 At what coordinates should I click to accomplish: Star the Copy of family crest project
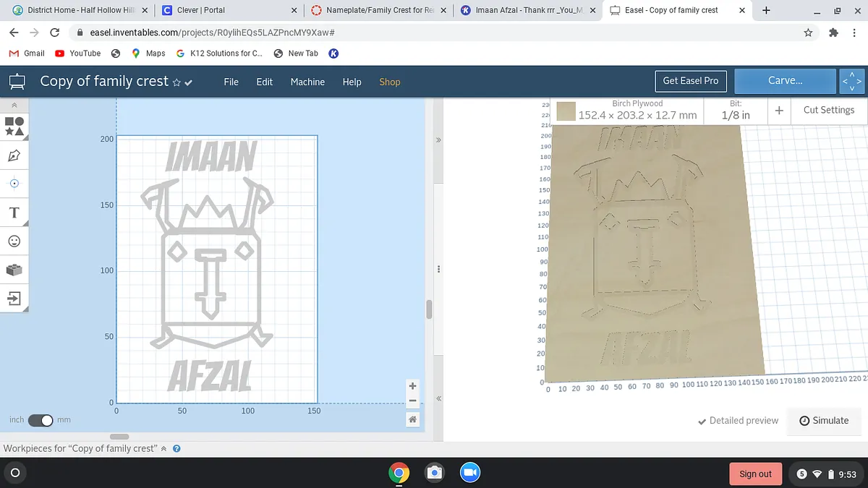[177, 82]
